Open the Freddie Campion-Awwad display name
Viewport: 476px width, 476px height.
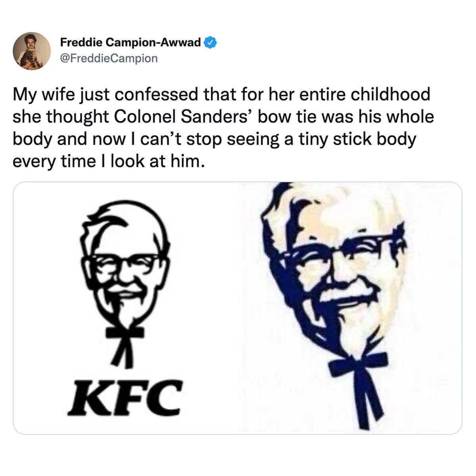pos(131,42)
